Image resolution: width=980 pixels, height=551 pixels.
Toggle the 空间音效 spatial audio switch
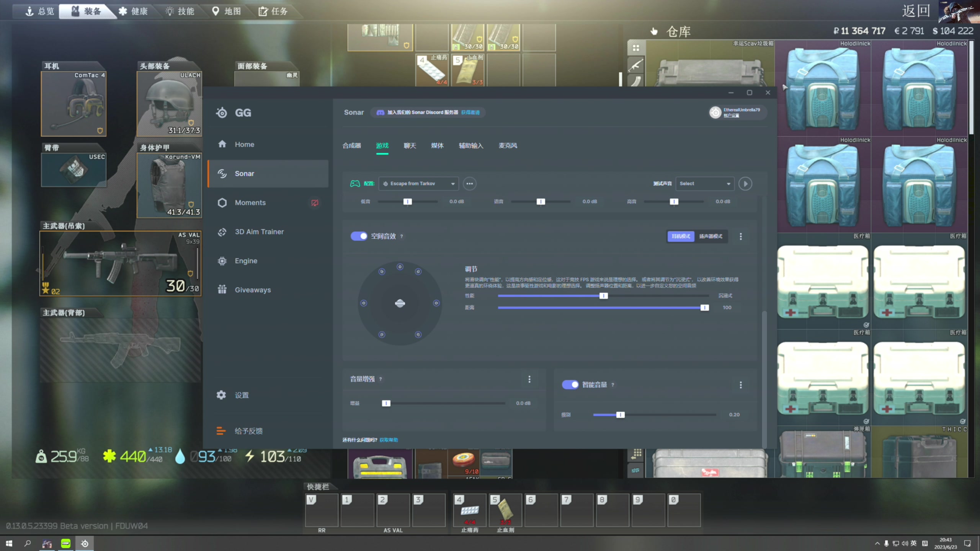(x=359, y=236)
